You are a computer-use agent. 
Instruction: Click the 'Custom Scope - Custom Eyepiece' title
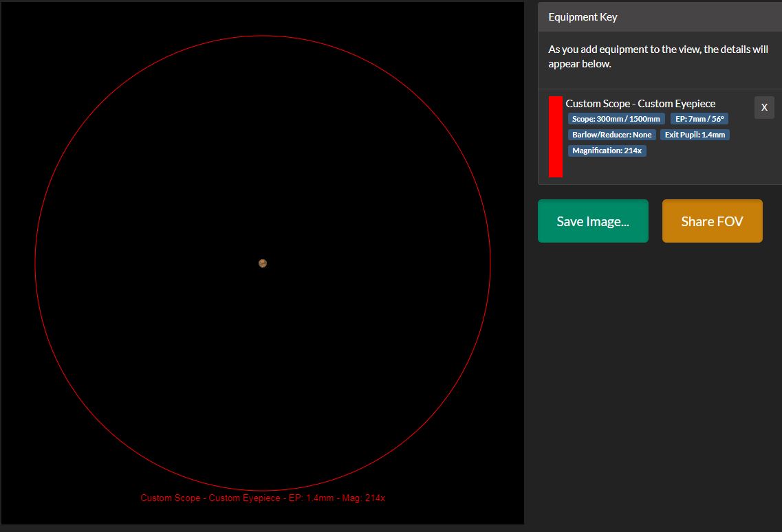coord(640,104)
